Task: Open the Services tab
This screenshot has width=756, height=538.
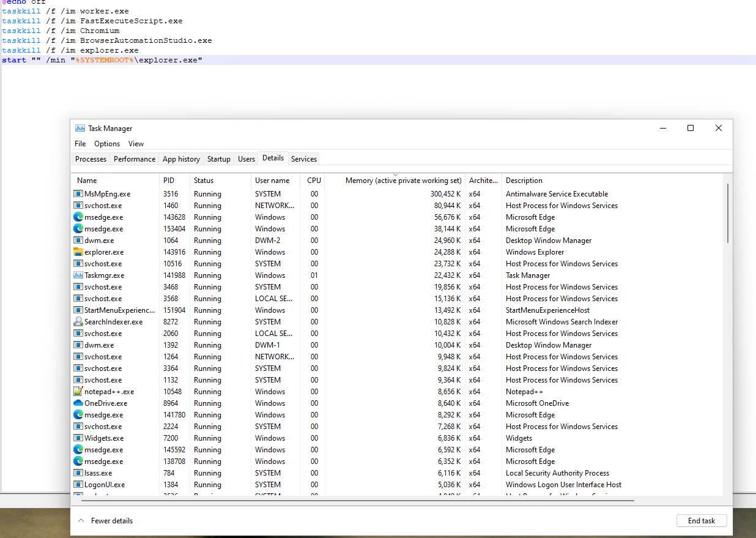Action: point(303,159)
